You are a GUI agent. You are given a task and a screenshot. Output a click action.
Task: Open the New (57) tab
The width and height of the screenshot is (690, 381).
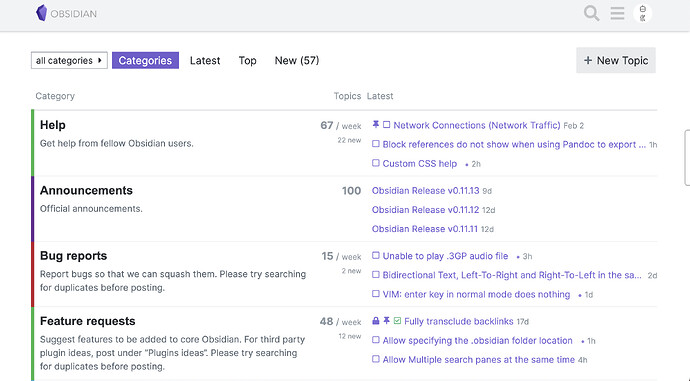pyautogui.click(x=297, y=60)
